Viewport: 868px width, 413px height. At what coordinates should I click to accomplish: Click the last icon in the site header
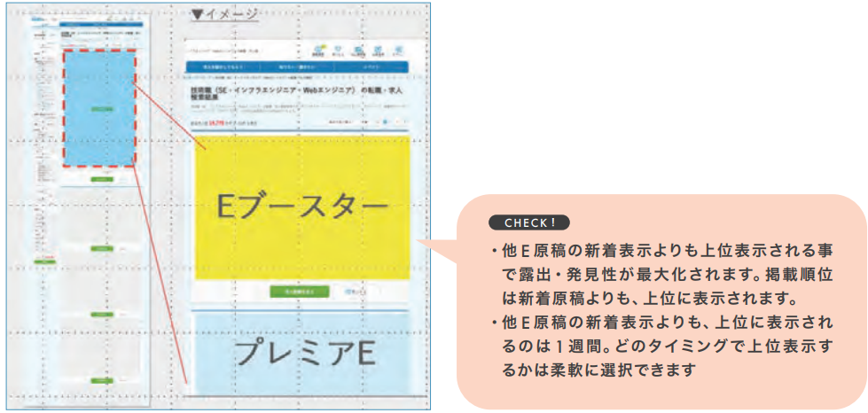399,48
